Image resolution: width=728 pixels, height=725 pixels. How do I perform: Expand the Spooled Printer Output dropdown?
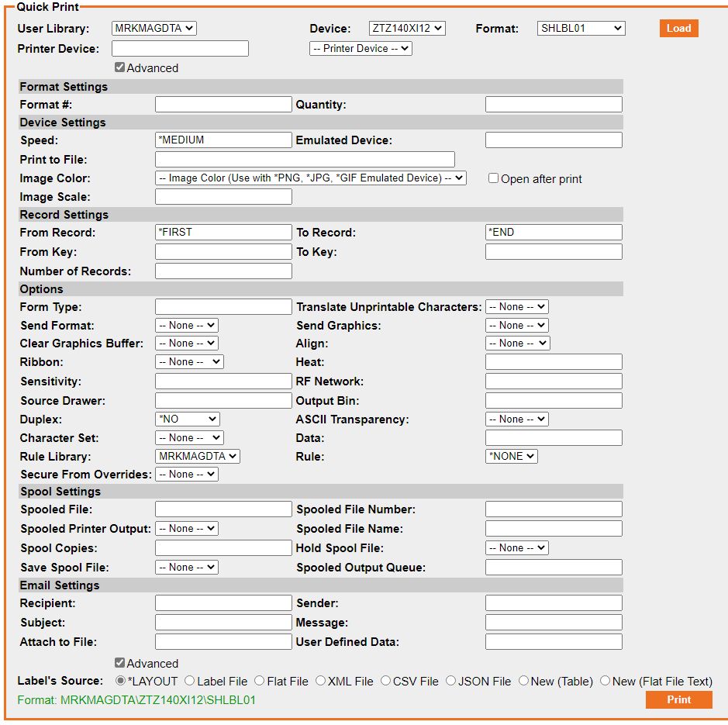(x=187, y=529)
